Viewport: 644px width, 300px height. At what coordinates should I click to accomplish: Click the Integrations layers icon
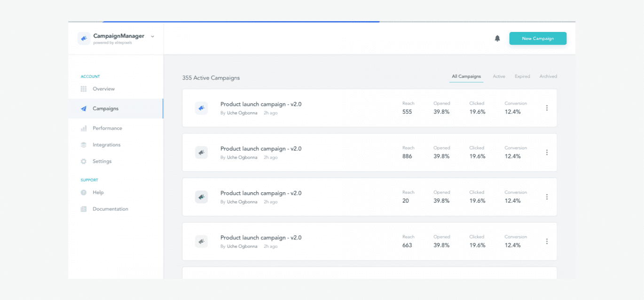(x=84, y=145)
